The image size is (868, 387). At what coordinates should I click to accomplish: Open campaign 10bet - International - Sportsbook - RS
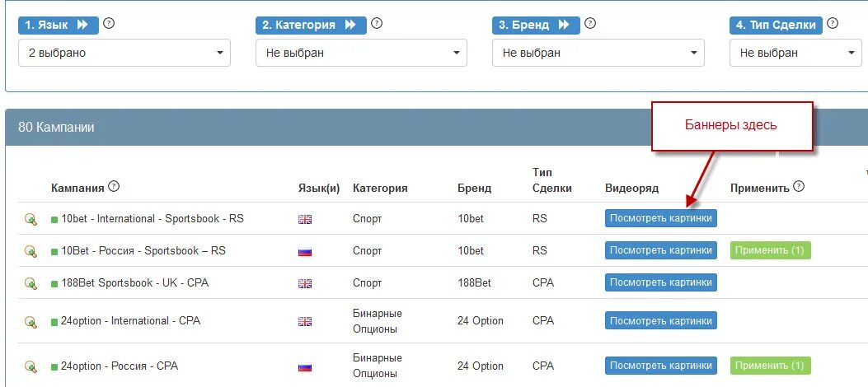[152, 219]
